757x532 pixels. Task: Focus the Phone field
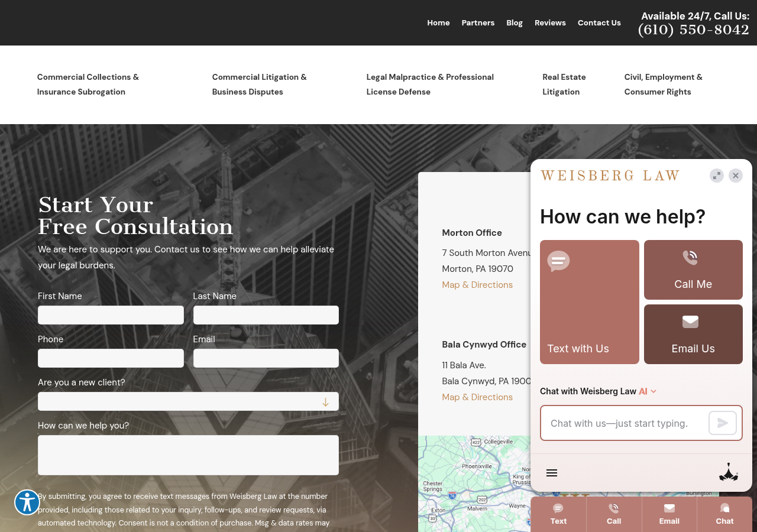tap(111, 358)
